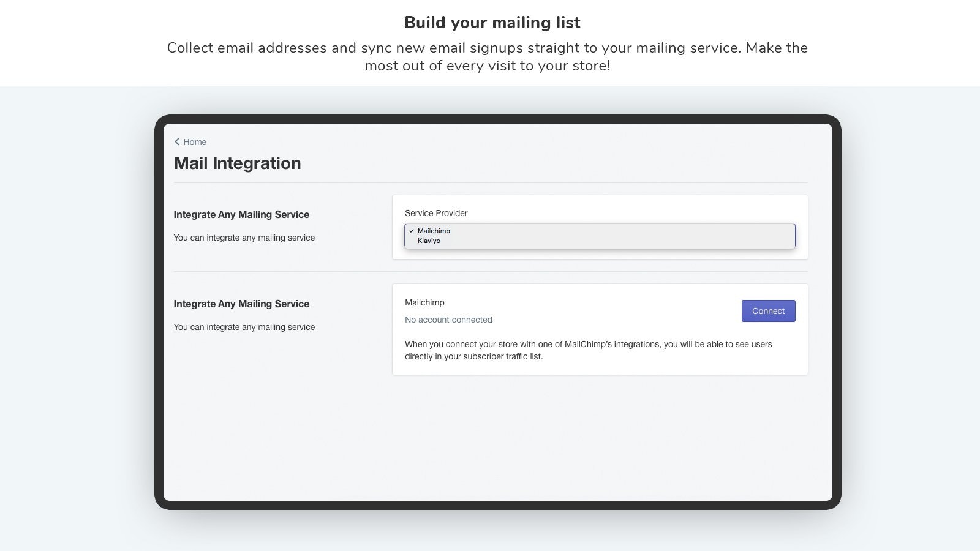This screenshot has height=551, width=980.
Task: Open the Service Provider selection box
Action: click(x=600, y=236)
